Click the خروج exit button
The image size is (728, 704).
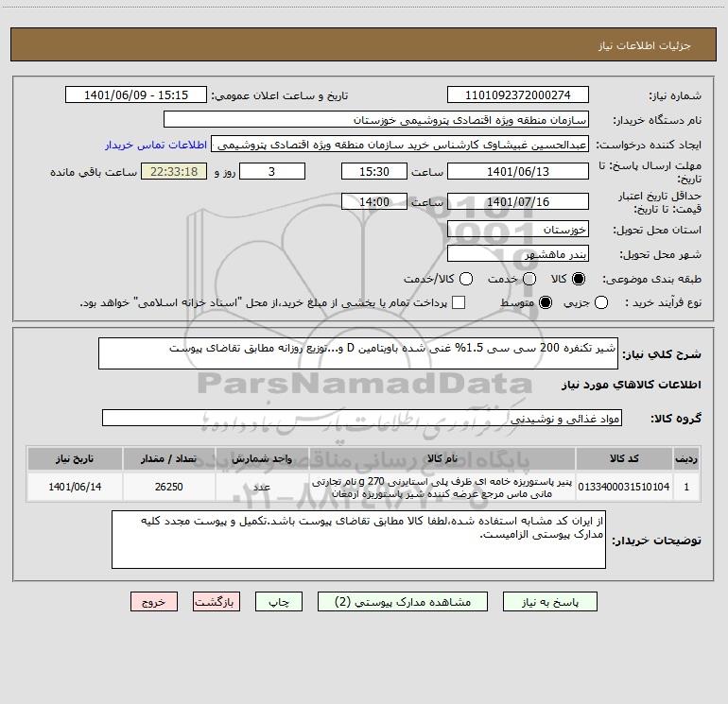point(154,601)
